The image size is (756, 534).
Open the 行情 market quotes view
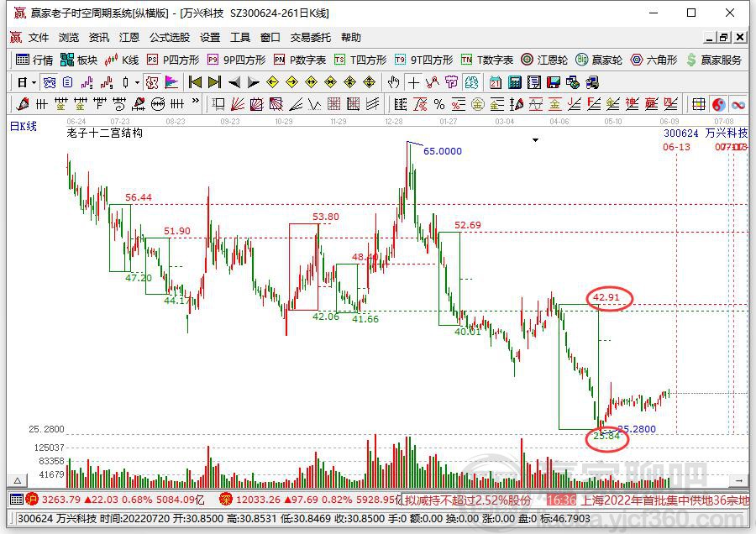tap(34, 60)
